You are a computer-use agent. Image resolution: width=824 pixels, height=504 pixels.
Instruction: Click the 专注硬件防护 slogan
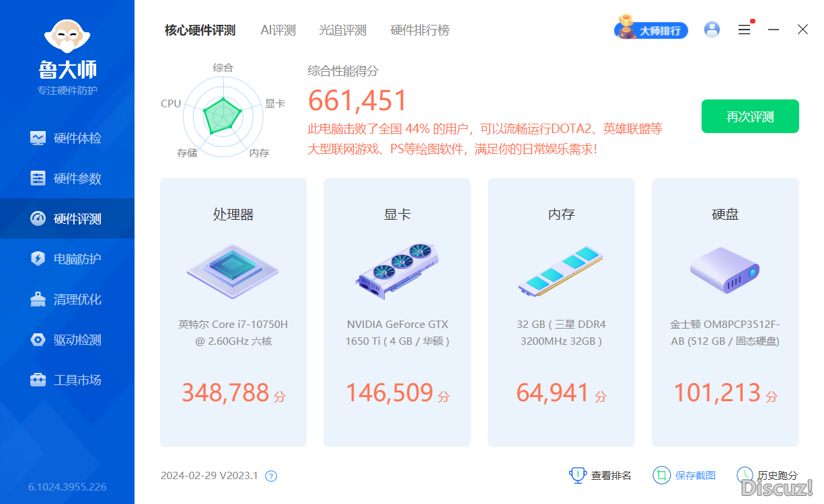pos(67,91)
